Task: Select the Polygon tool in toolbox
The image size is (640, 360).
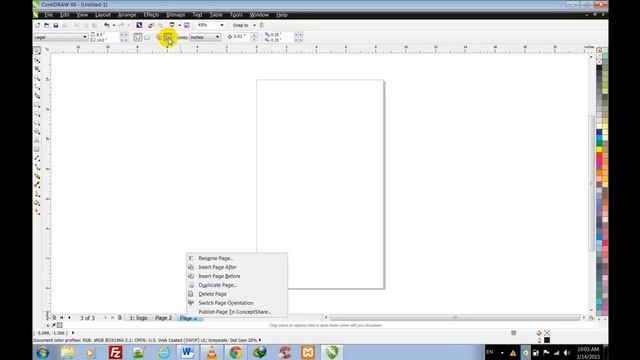Action: pos(37,123)
